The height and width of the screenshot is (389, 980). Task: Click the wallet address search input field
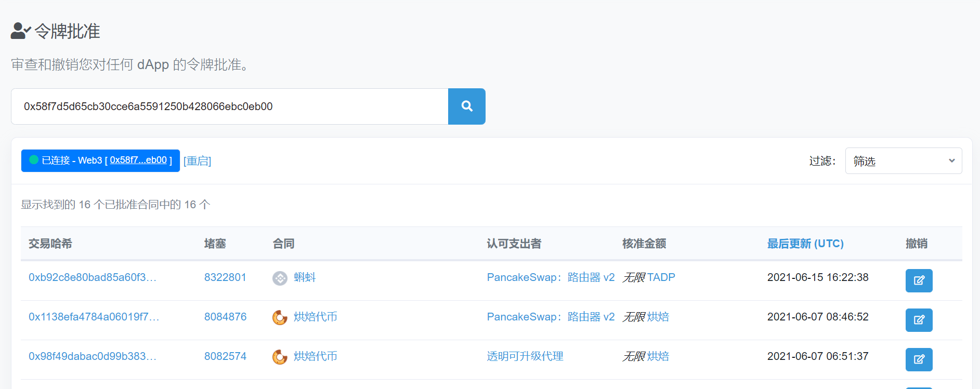(229, 106)
